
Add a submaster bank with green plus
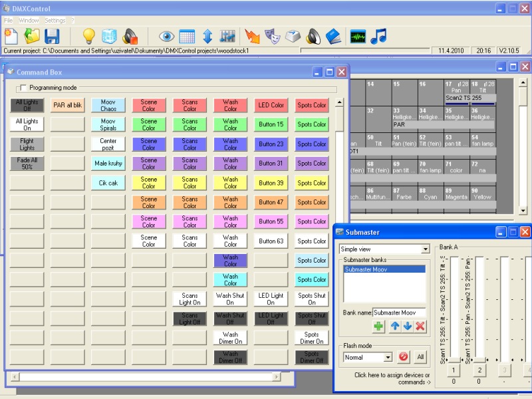click(x=378, y=327)
